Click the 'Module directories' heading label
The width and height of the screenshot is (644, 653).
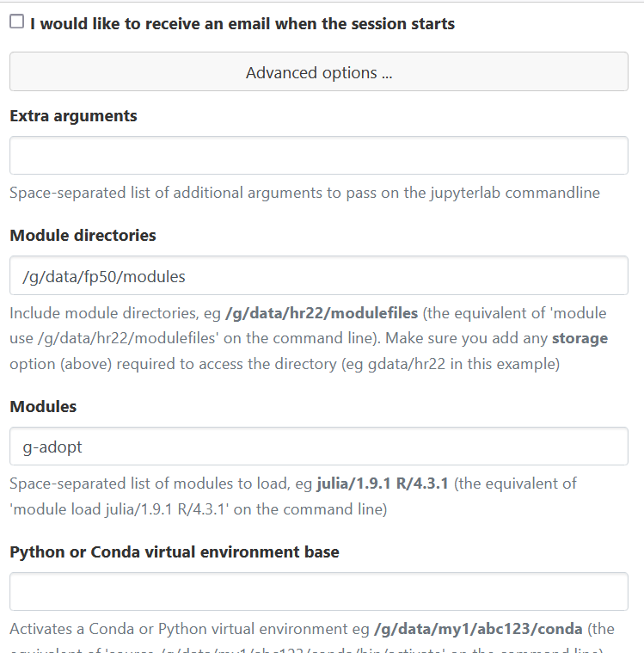tap(83, 235)
